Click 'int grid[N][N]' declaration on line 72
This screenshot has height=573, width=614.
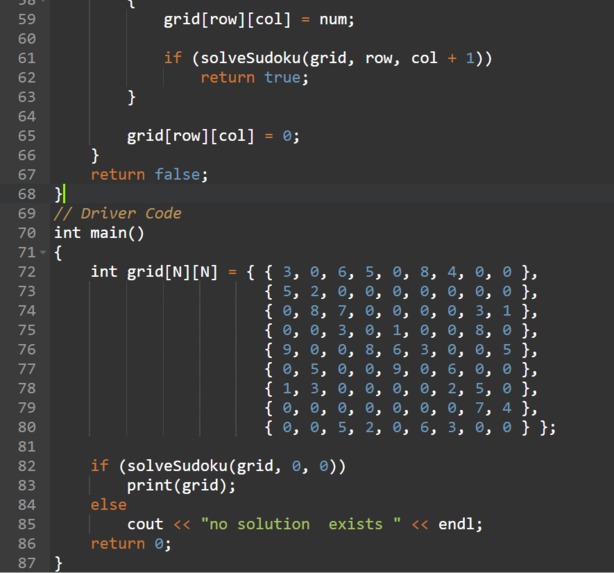(x=154, y=272)
